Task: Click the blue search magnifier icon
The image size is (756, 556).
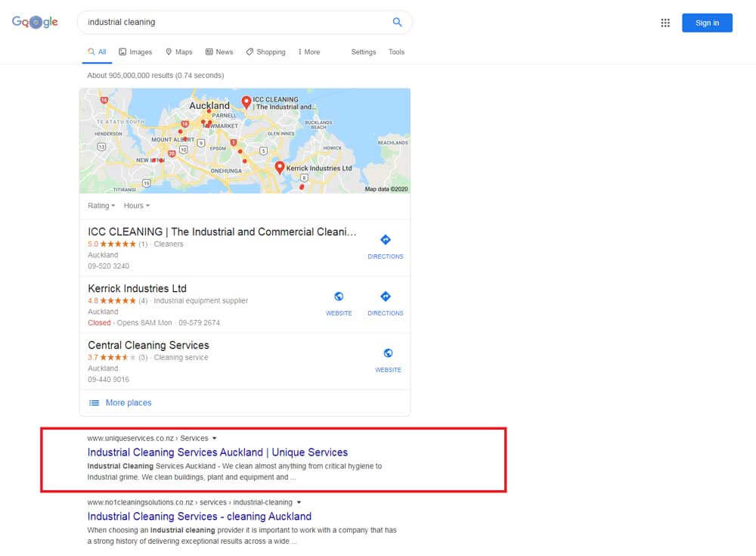Action: (x=397, y=23)
